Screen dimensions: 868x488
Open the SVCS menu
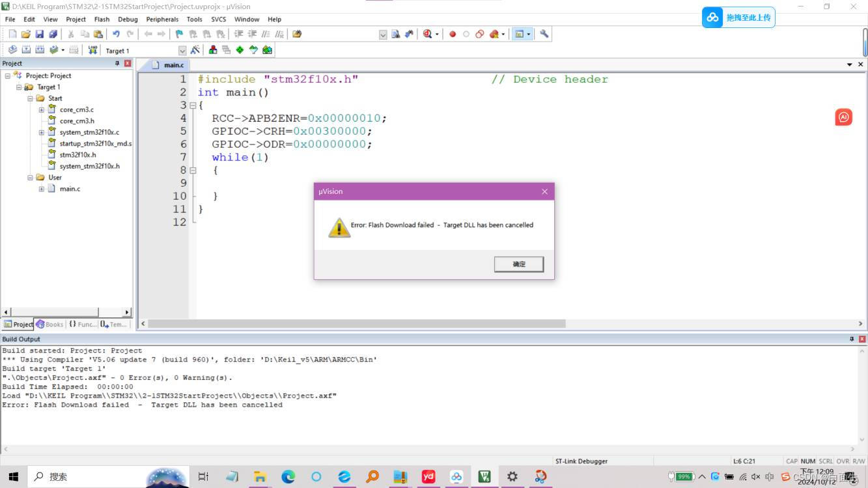219,20
